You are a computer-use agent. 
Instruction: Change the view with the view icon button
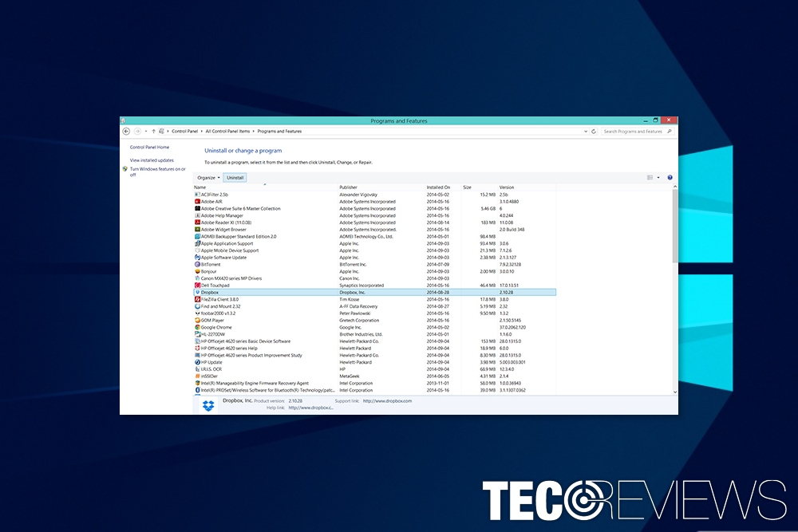click(650, 178)
